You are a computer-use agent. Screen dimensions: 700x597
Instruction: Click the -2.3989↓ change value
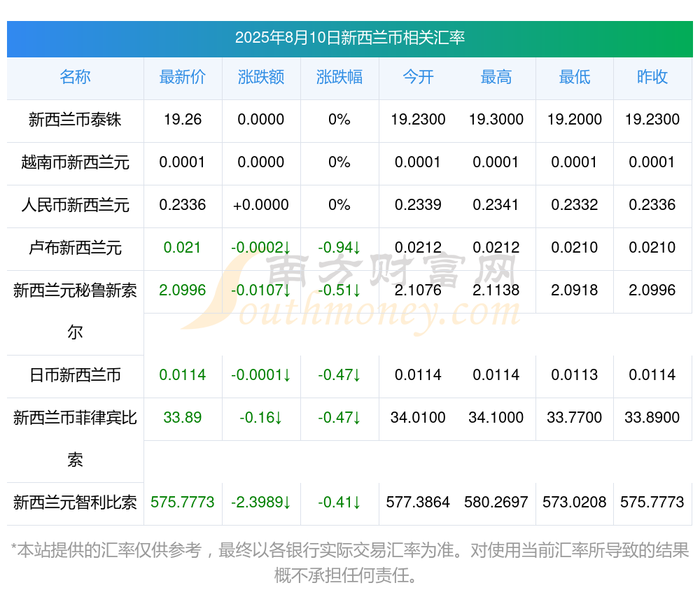tap(261, 503)
